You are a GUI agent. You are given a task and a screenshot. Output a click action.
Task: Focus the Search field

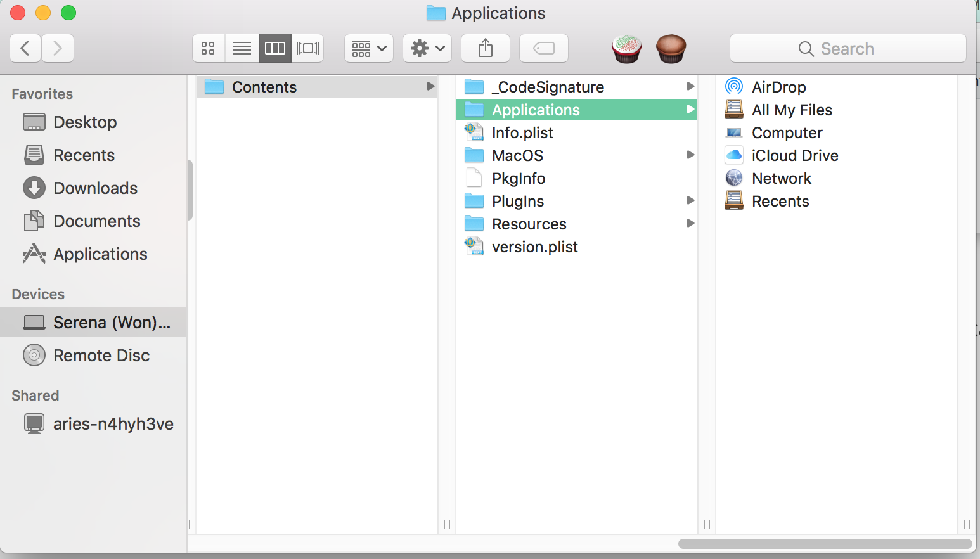click(848, 48)
